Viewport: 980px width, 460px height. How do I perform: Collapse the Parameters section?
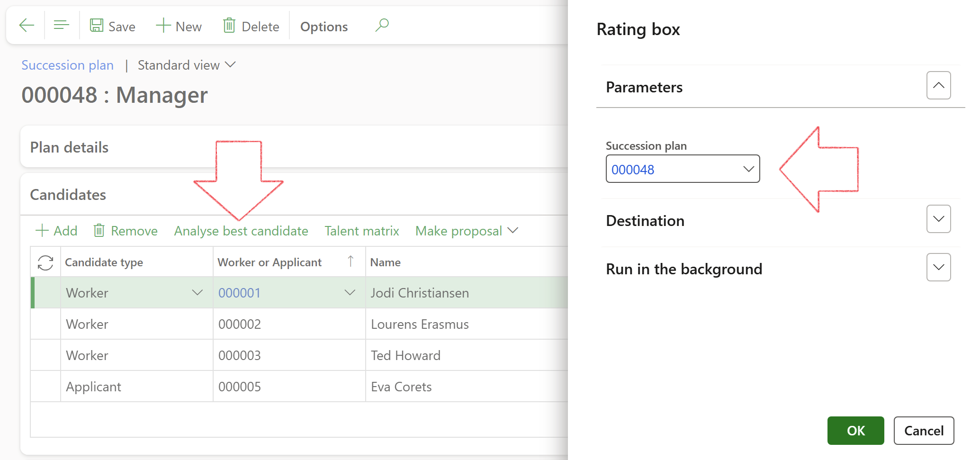click(x=938, y=86)
